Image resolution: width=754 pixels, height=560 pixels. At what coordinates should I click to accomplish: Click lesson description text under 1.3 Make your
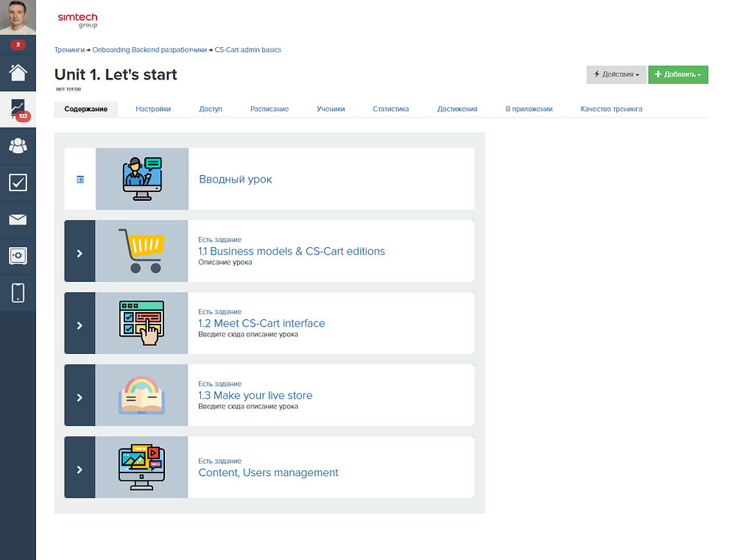[248, 407]
